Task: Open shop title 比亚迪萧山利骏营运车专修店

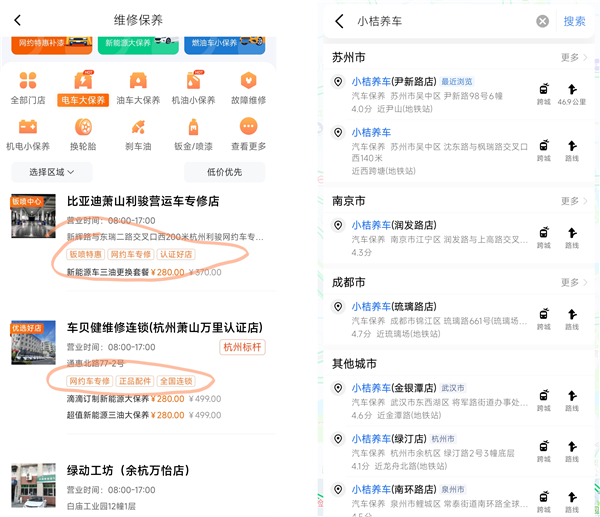Action: (x=143, y=201)
